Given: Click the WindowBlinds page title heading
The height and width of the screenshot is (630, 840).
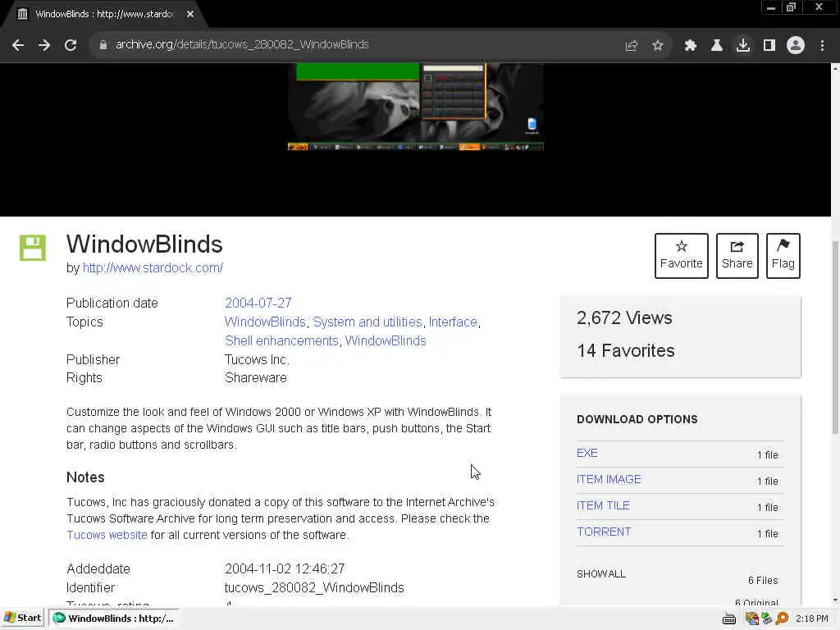Looking at the screenshot, I should (x=144, y=244).
